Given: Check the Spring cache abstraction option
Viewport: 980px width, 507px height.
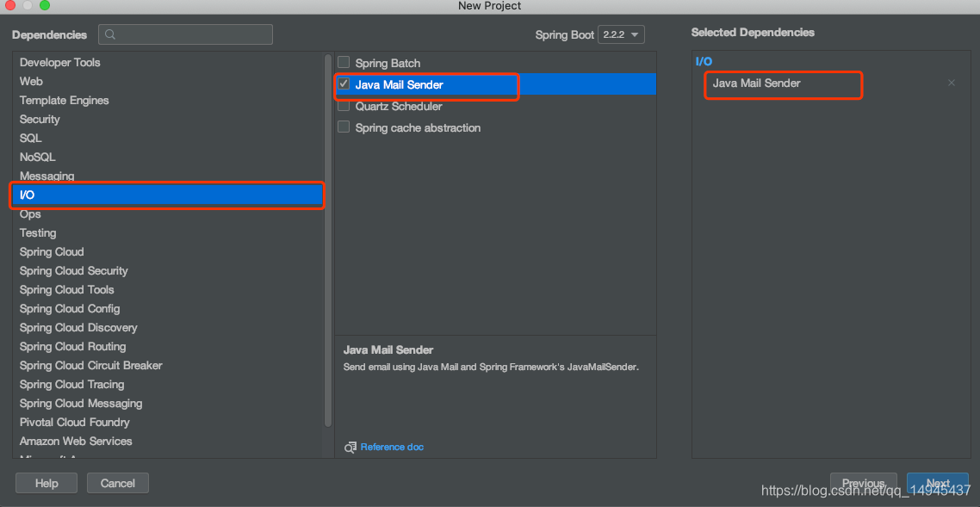Looking at the screenshot, I should click(344, 127).
